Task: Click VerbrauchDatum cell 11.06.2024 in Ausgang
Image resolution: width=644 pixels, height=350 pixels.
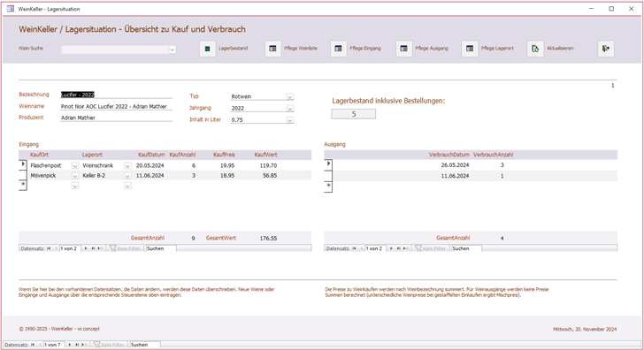Action: click(455, 176)
